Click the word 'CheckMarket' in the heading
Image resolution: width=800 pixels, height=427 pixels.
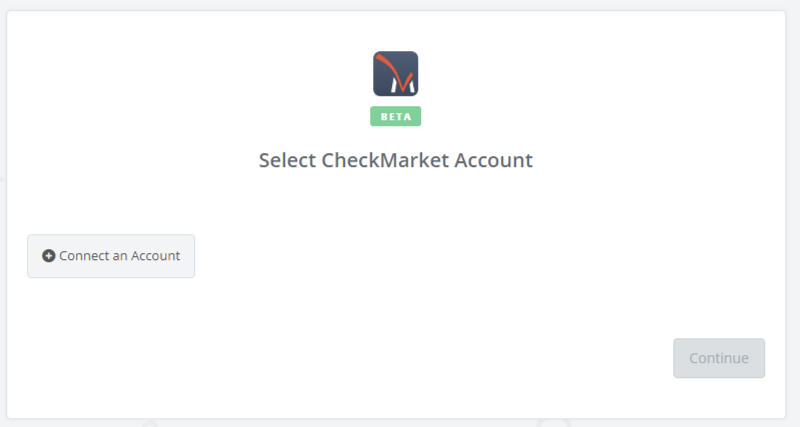[385, 160]
